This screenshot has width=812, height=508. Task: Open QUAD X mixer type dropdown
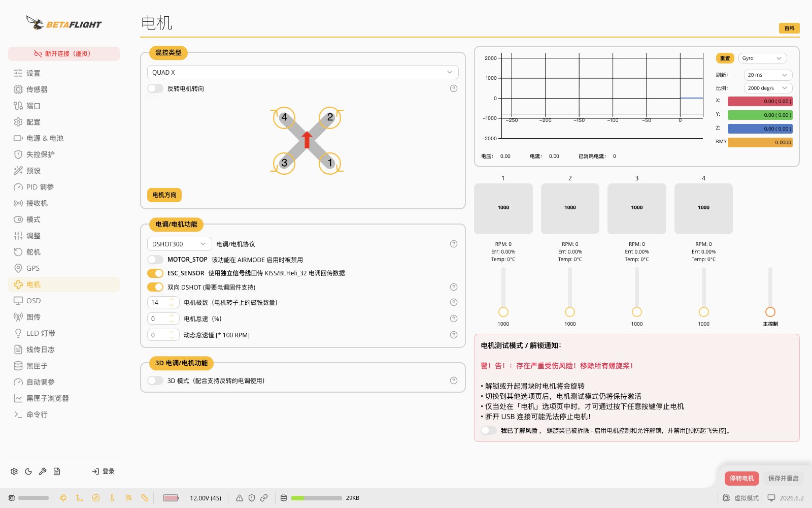click(x=303, y=72)
